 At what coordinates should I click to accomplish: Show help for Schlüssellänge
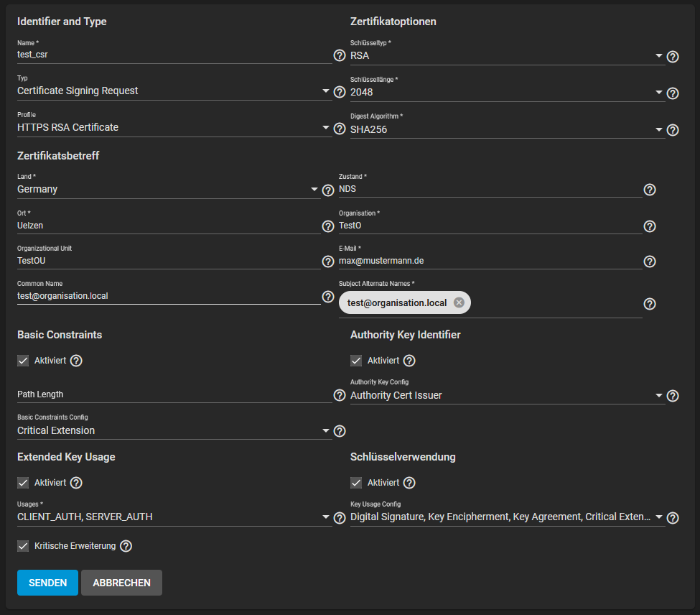coord(672,93)
